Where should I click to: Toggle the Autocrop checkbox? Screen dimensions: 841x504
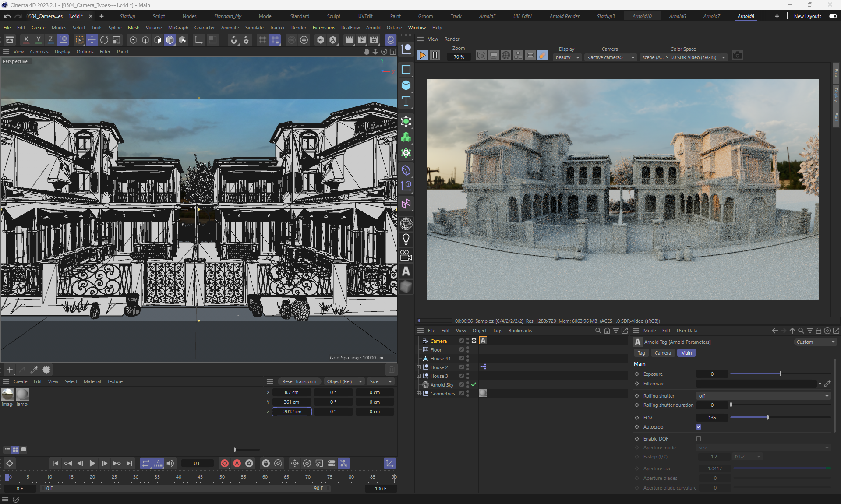pyautogui.click(x=699, y=427)
